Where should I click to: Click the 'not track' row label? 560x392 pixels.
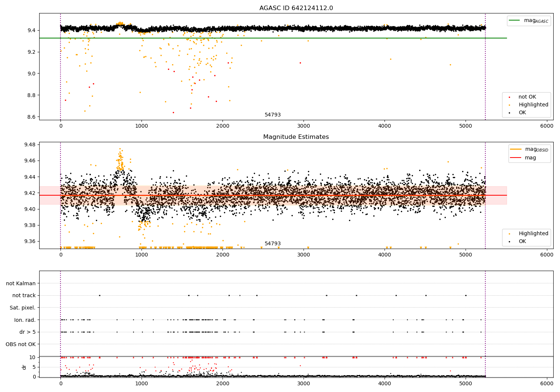click(x=24, y=296)
